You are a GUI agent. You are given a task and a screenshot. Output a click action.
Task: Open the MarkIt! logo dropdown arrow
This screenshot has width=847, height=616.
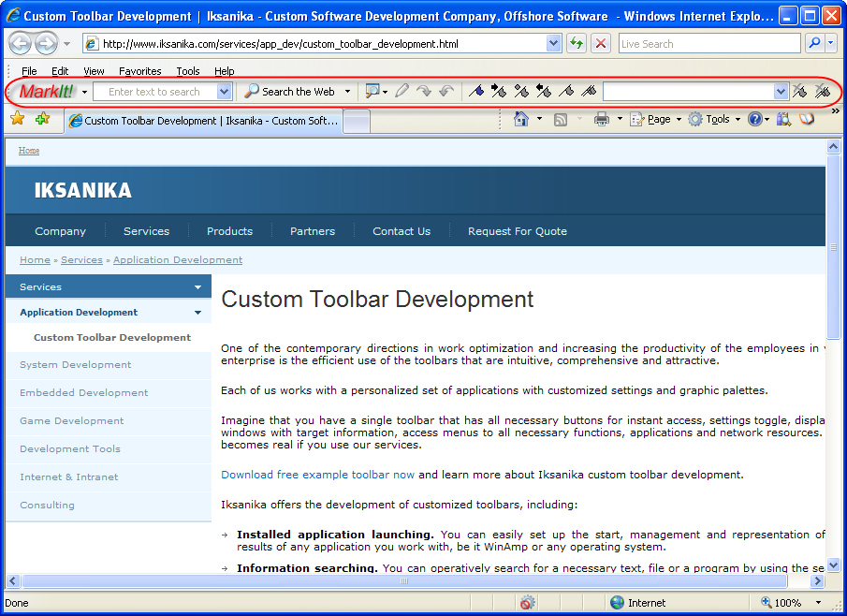[84, 92]
